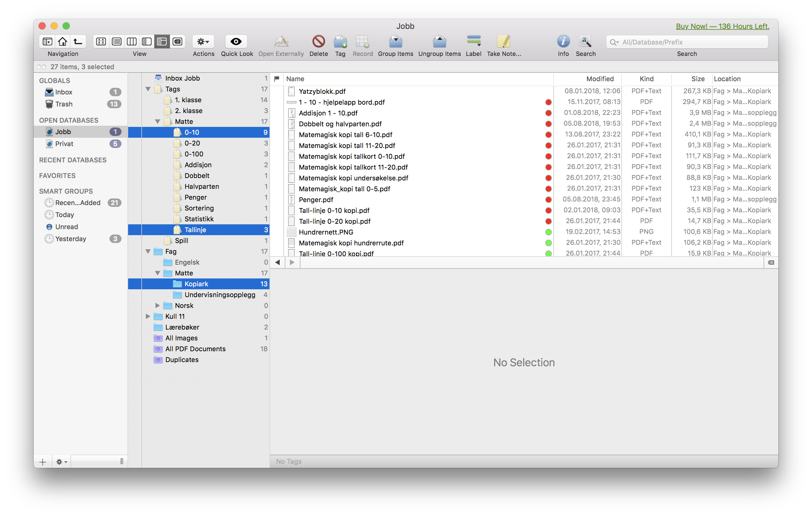Toggle the sidebar visibility button

click(x=48, y=42)
